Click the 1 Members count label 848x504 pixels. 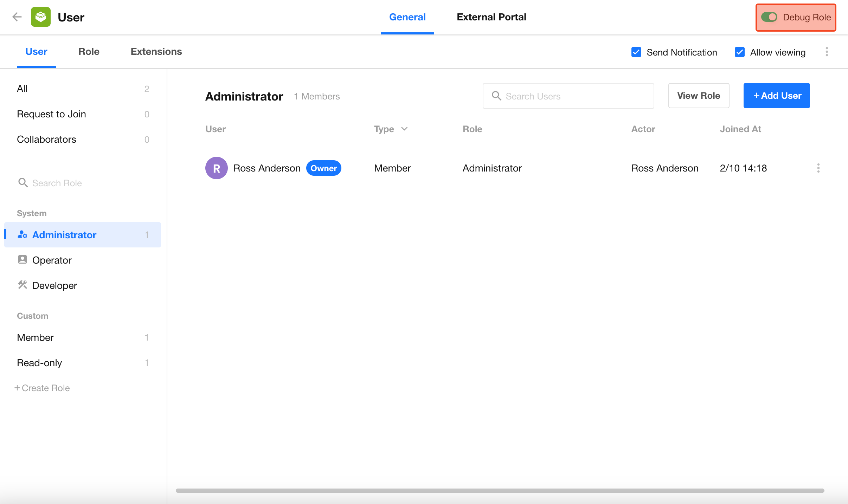click(317, 96)
